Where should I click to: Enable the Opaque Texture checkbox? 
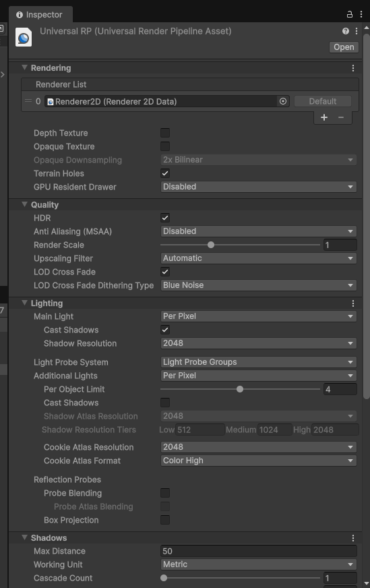[x=165, y=146]
